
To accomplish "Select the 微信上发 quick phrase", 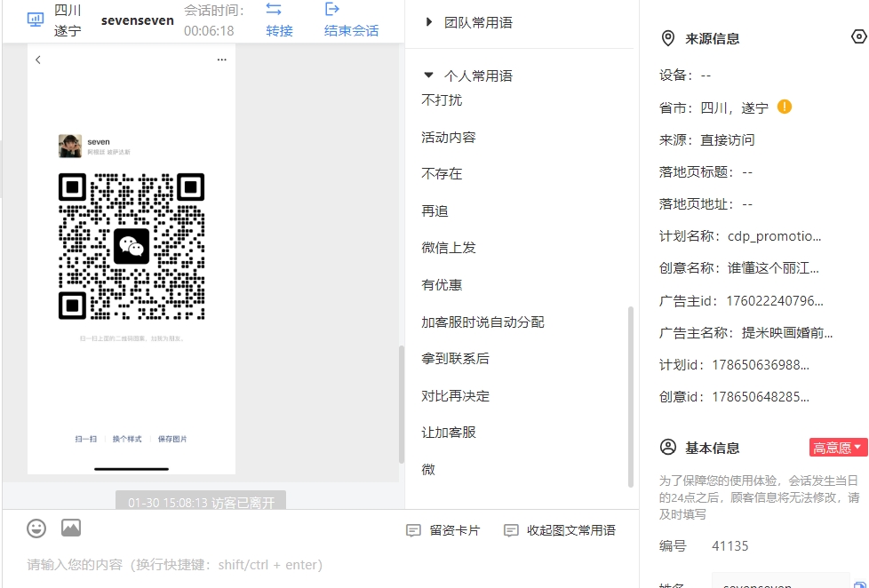I will click(449, 247).
